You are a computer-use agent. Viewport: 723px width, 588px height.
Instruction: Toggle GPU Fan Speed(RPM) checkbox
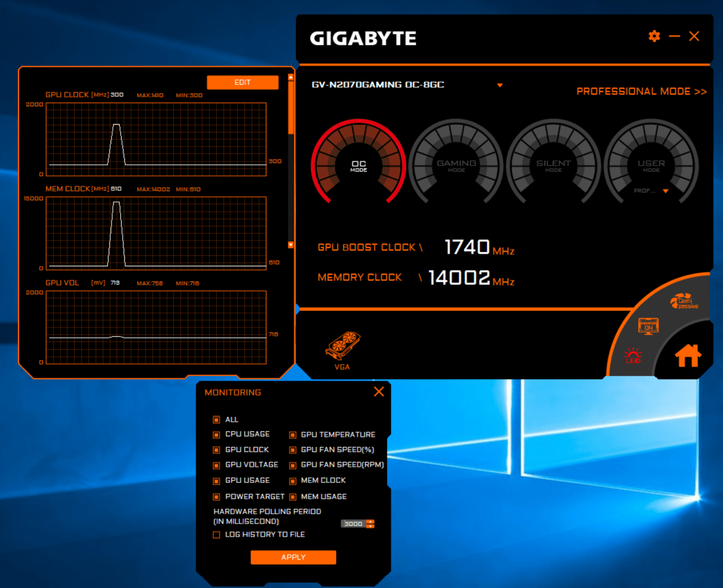point(292,465)
